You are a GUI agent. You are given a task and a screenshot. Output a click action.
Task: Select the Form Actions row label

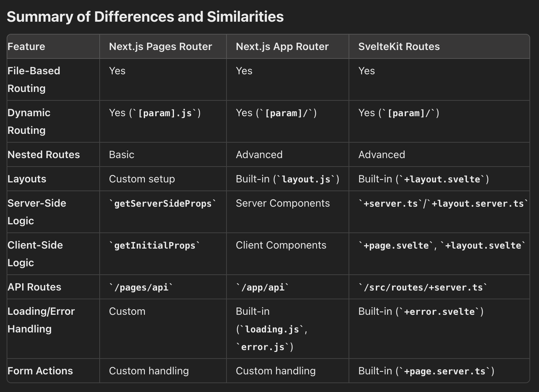pos(40,371)
